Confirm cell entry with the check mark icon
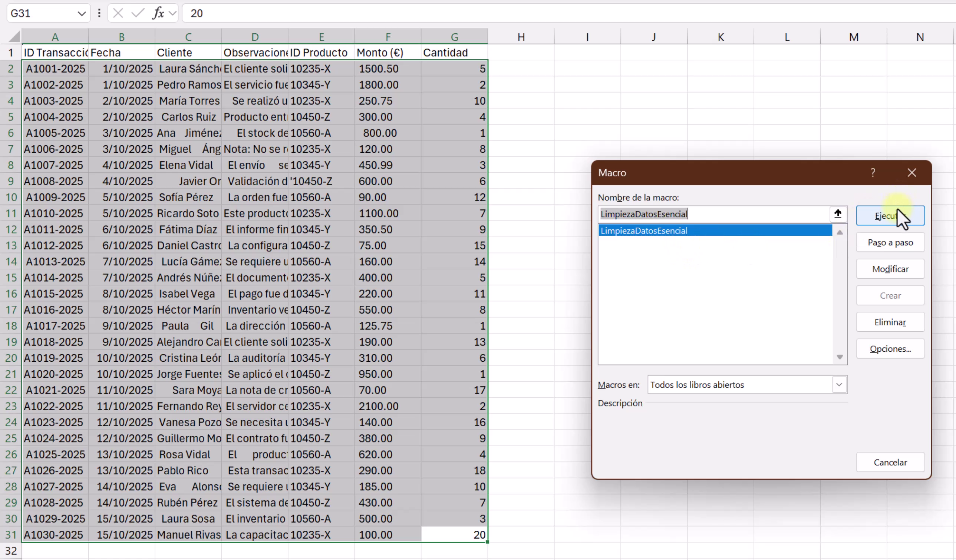This screenshot has height=560, width=956. 136,13
